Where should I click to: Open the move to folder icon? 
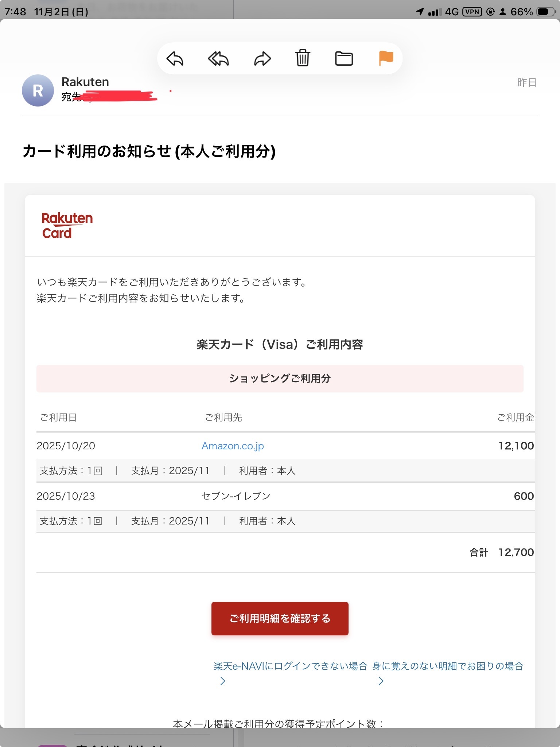click(x=344, y=59)
